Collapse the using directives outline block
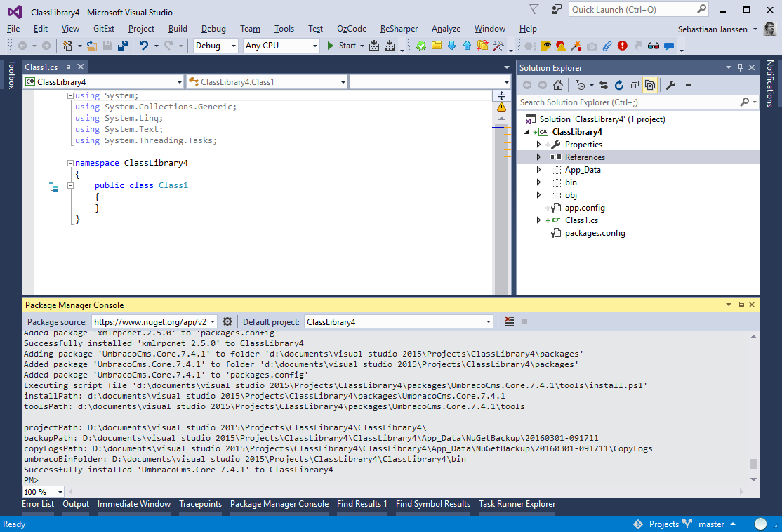This screenshot has width=782, height=532. pyautogui.click(x=70, y=95)
